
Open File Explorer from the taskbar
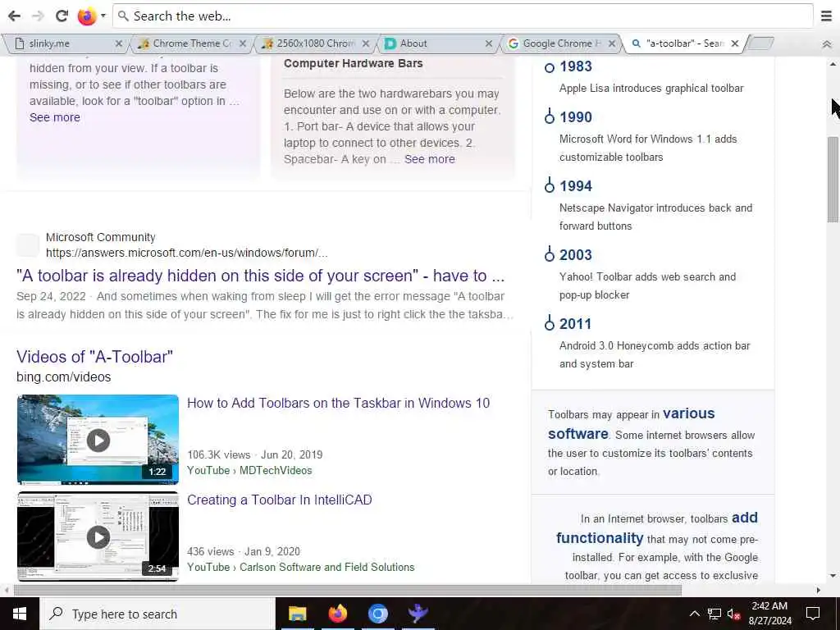click(297, 614)
